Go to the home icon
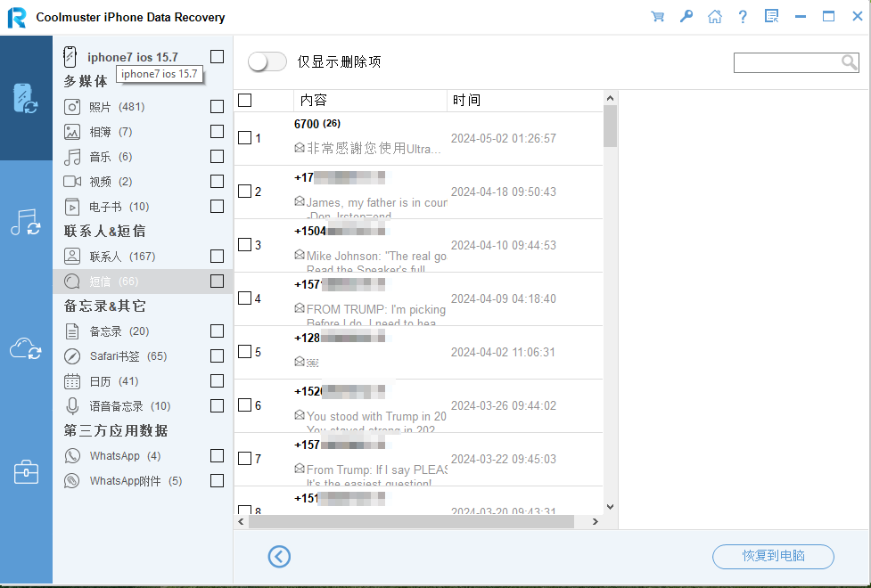The height and width of the screenshot is (588, 871). coord(715,17)
